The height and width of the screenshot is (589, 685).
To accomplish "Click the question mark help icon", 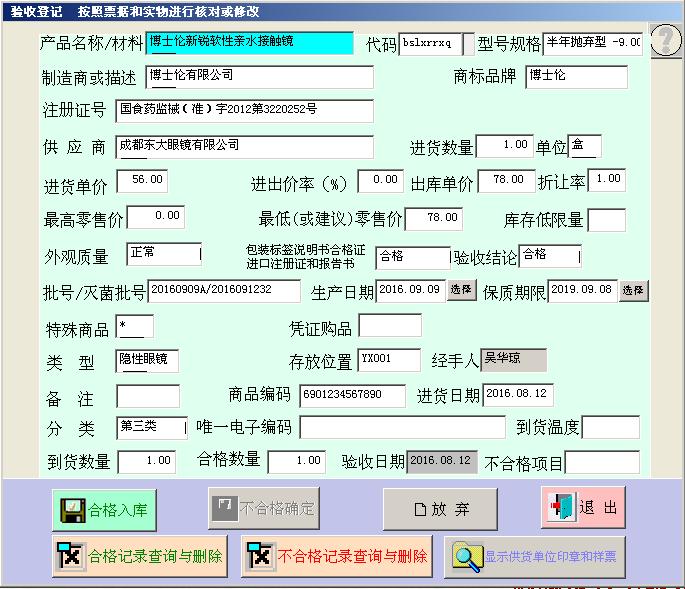I will [x=666, y=40].
